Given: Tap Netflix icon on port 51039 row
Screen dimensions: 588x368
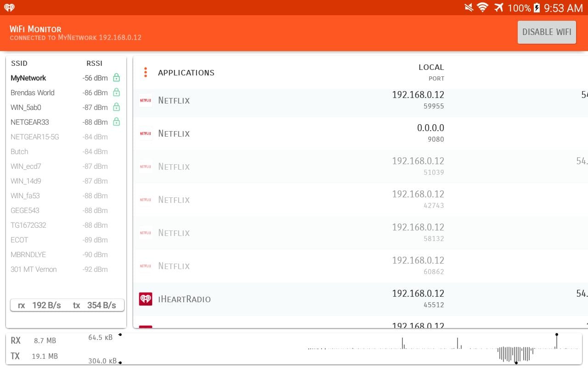Looking at the screenshot, I should tap(146, 167).
